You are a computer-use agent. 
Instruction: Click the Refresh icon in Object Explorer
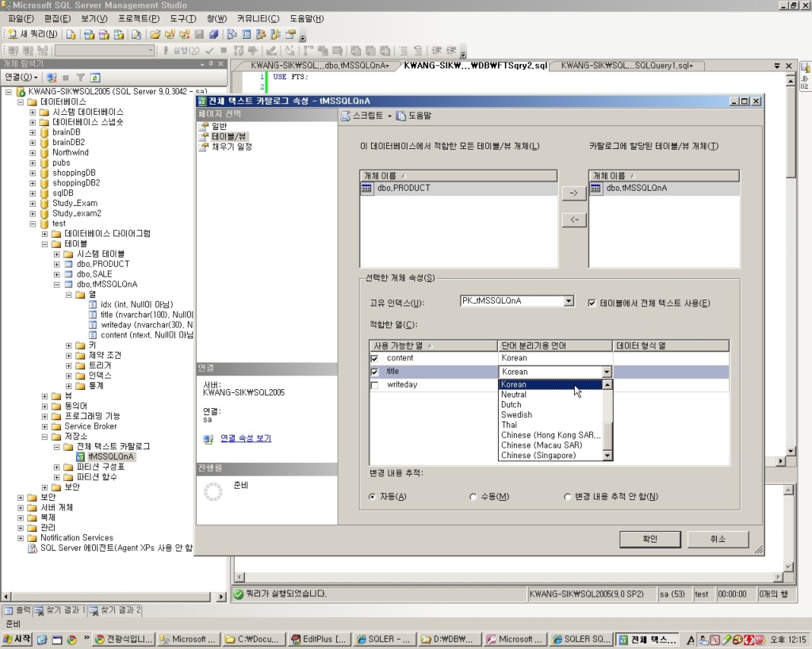pyautogui.click(x=95, y=78)
